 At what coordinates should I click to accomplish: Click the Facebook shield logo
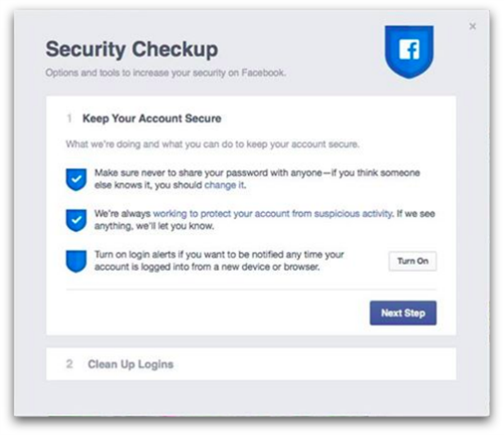(x=409, y=52)
